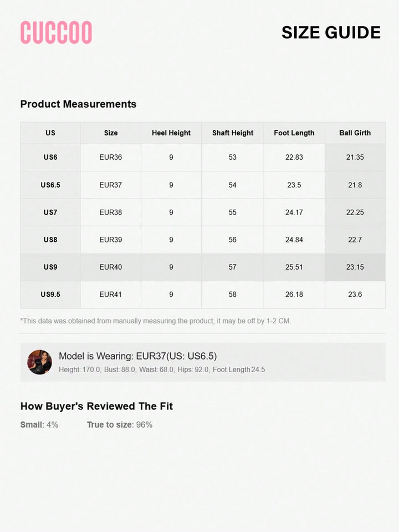This screenshot has width=399, height=532.
Task: Click the Heel Height column header
Action: pos(171,133)
